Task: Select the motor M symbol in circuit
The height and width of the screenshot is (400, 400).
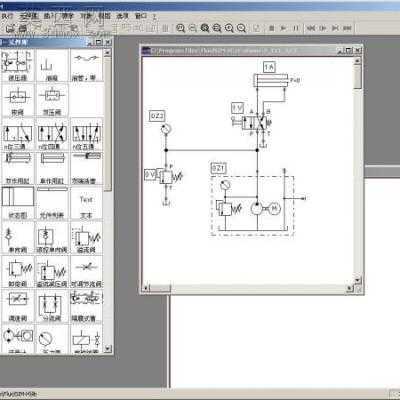Action: (x=274, y=209)
